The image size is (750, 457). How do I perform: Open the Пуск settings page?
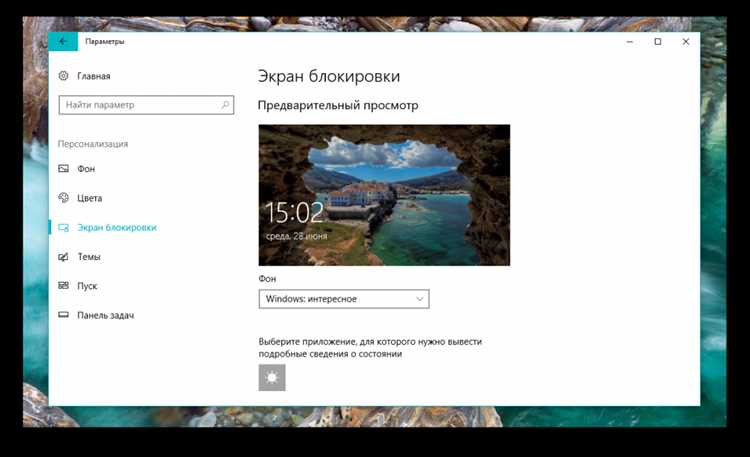(87, 286)
